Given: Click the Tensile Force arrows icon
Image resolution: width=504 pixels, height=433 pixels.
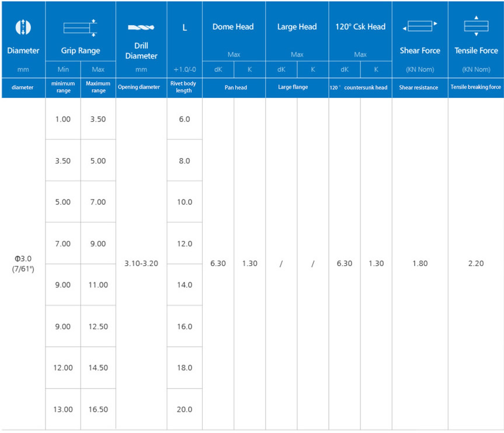Looking at the screenshot, I should coord(476,26).
